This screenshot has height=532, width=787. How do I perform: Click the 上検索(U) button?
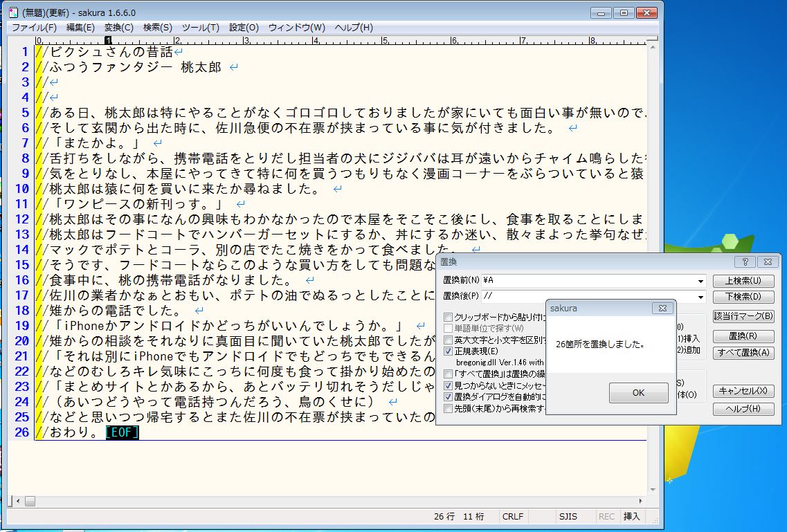tap(743, 281)
